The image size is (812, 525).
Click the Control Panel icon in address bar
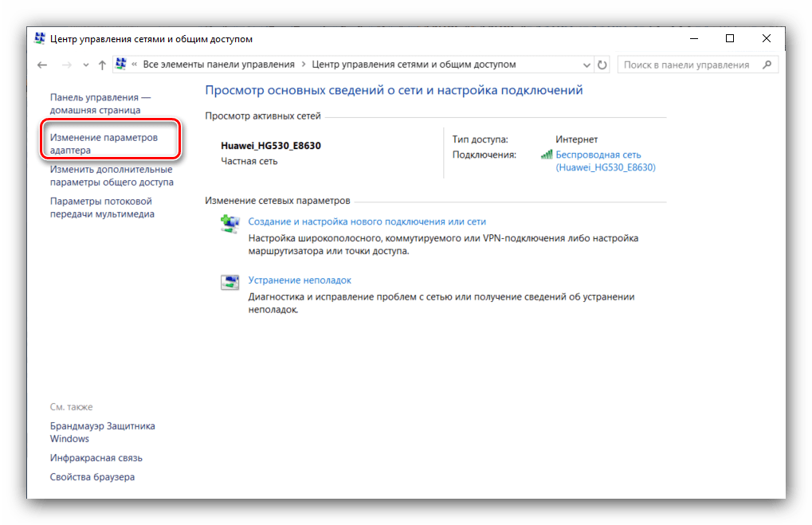123,65
